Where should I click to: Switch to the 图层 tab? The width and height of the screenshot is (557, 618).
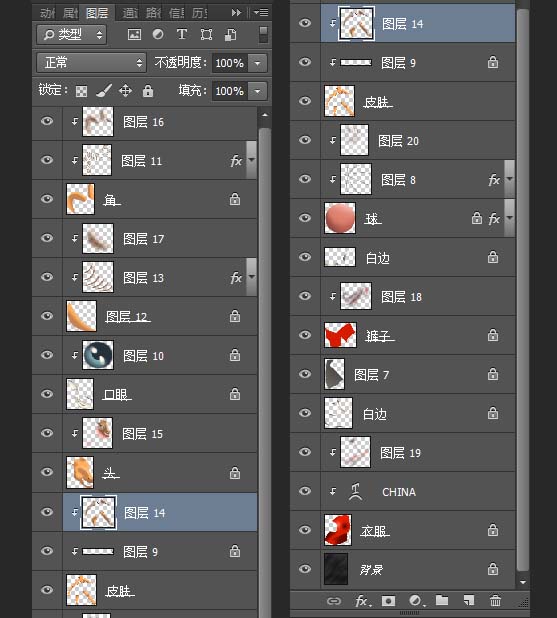click(x=97, y=13)
